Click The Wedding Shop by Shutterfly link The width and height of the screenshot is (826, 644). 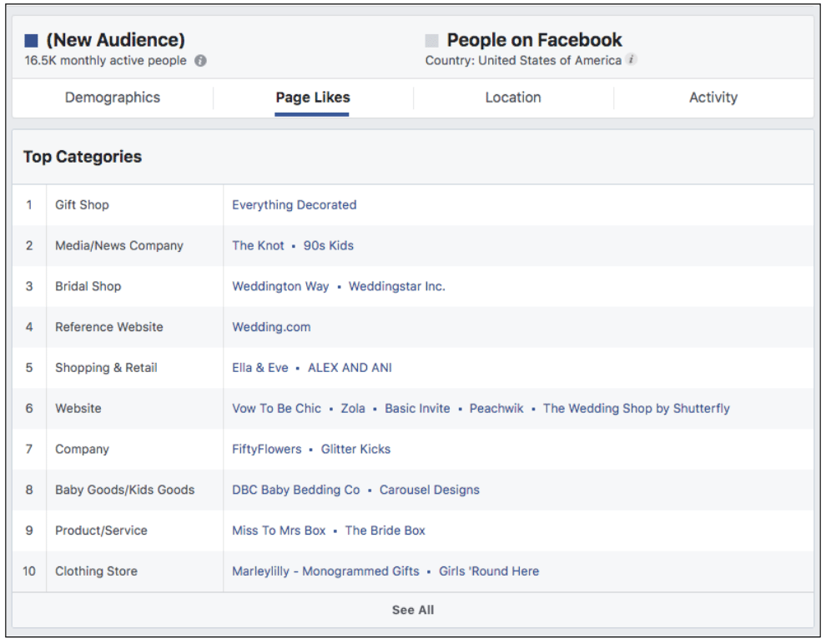tap(636, 409)
